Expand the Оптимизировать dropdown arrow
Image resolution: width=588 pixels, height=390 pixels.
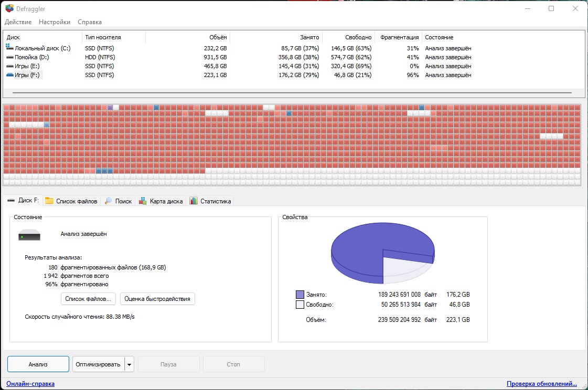[129, 364]
